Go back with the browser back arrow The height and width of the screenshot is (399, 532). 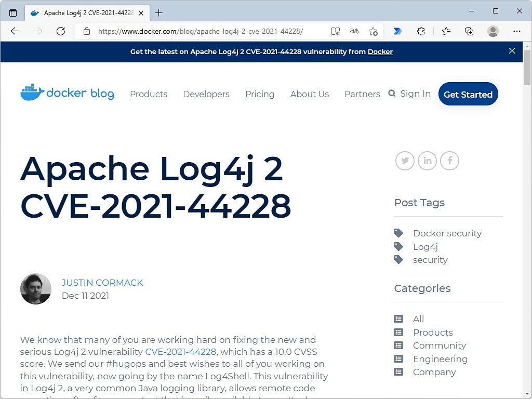pyautogui.click(x=15, y=31)
